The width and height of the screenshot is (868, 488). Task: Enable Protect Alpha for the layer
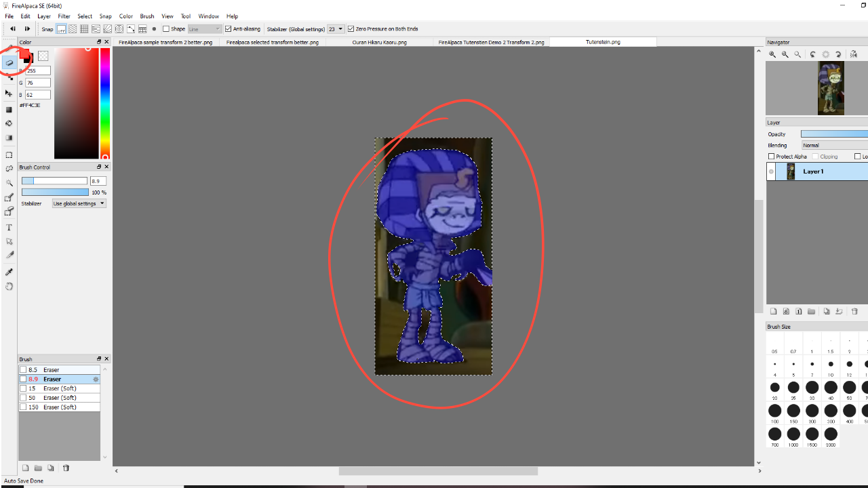point(771,157)
